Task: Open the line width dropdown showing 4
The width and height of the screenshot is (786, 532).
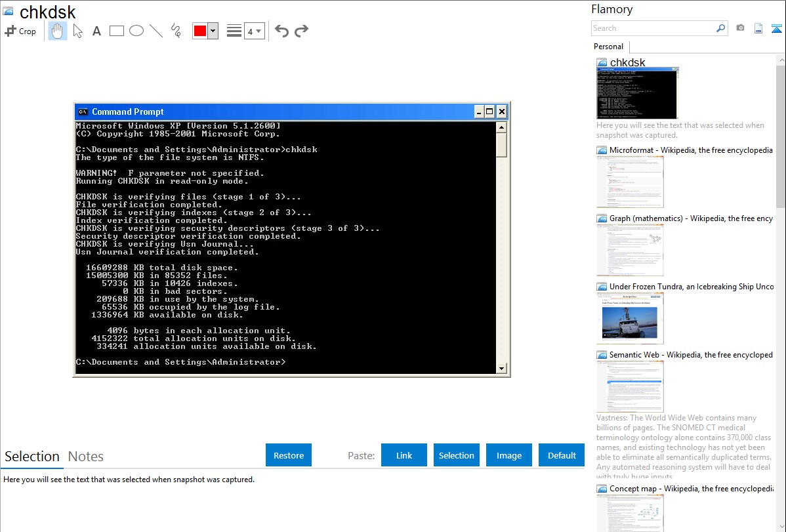Action: pos(254,31)
